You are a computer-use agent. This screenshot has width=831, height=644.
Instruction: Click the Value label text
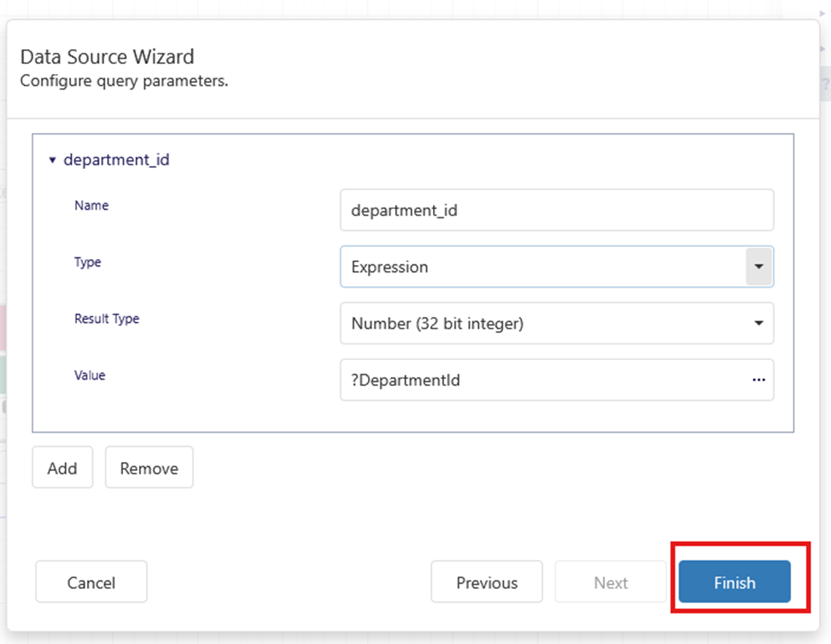coord(90,375)
